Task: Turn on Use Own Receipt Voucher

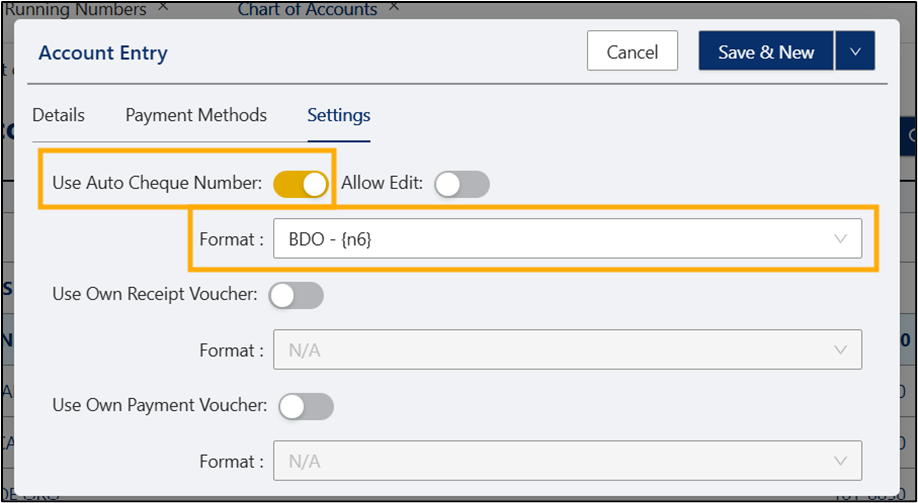Action: tap(296, 296)
